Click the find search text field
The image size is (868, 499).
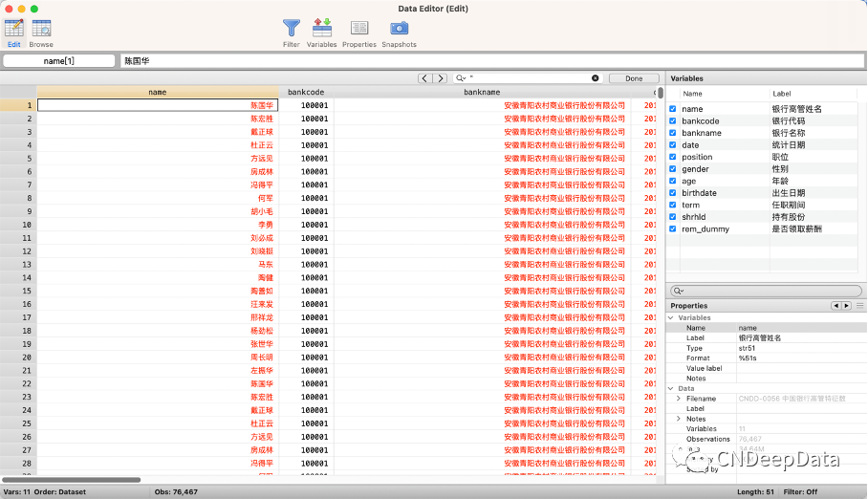529,78
